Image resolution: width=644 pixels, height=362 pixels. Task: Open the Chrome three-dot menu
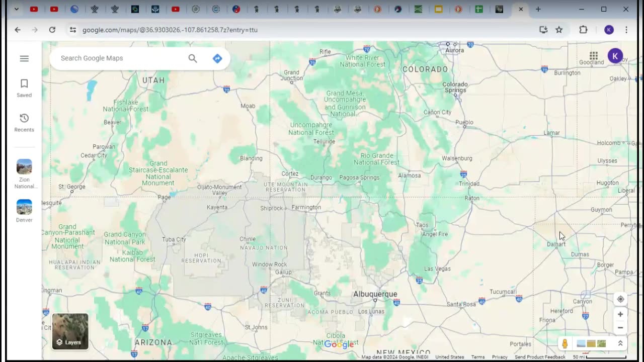pyautogui.click(x=626, y=30)
